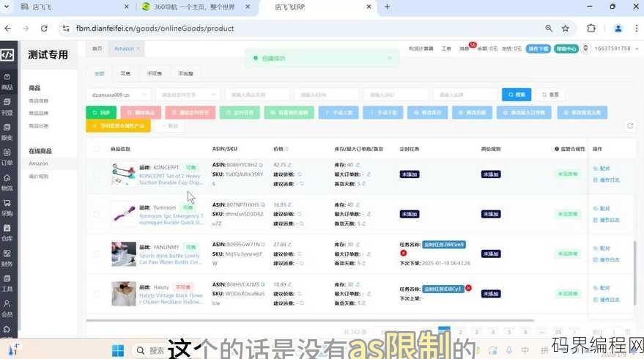Switch to the 可售 filter tab
The image size is (644, 359).
125,73
